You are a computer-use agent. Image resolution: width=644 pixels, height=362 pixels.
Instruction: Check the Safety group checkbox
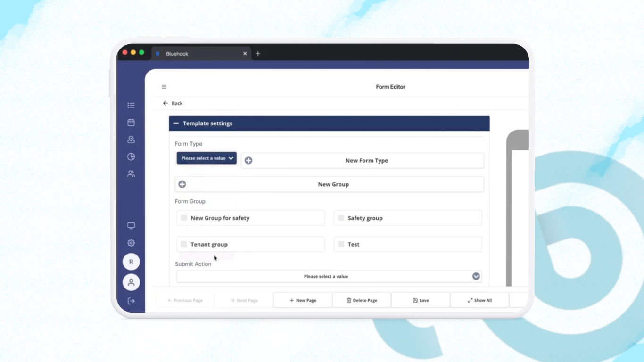pos(341,218)
